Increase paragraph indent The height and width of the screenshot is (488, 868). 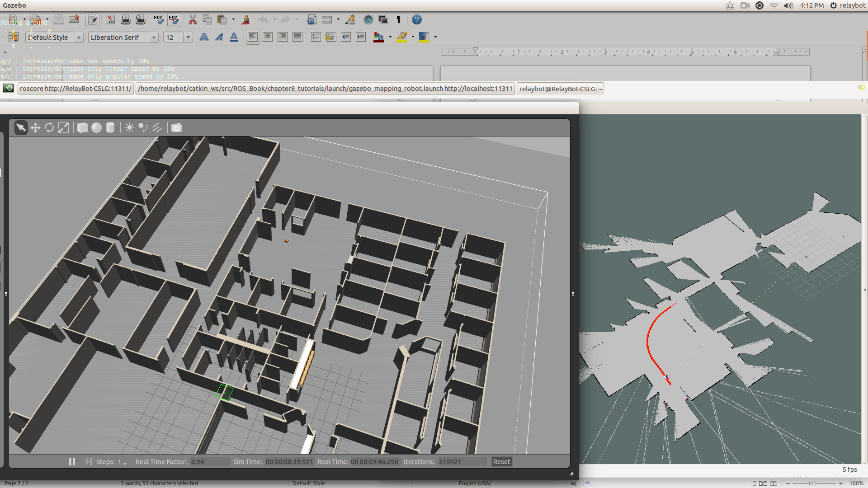point(361,37)
